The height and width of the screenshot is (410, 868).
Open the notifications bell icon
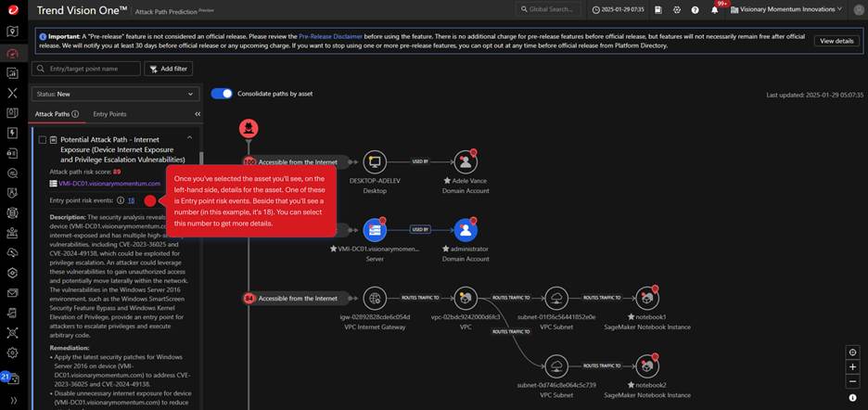coord(714,9)
